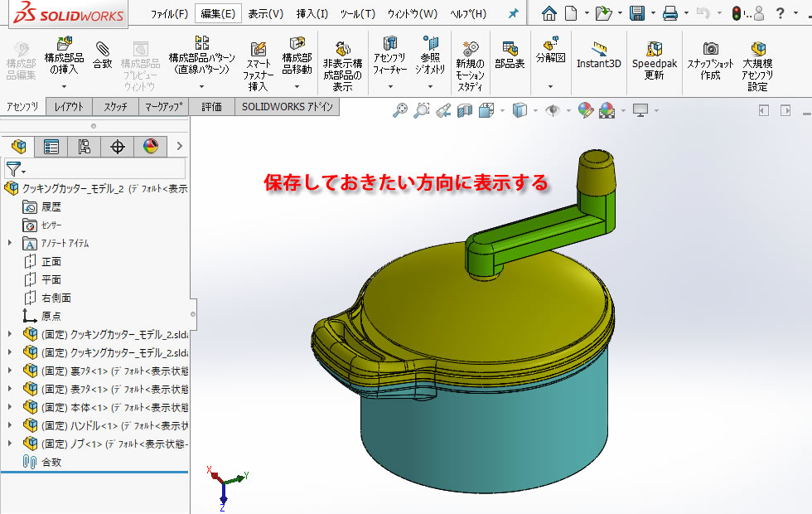Switch to the FeatureManager design tree tab
The width and height of the screenshot is (812, 514).
(x=18, y=147)
